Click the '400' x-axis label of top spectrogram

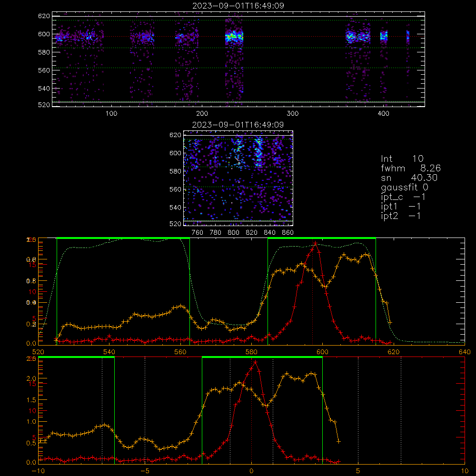click(383, 114)
